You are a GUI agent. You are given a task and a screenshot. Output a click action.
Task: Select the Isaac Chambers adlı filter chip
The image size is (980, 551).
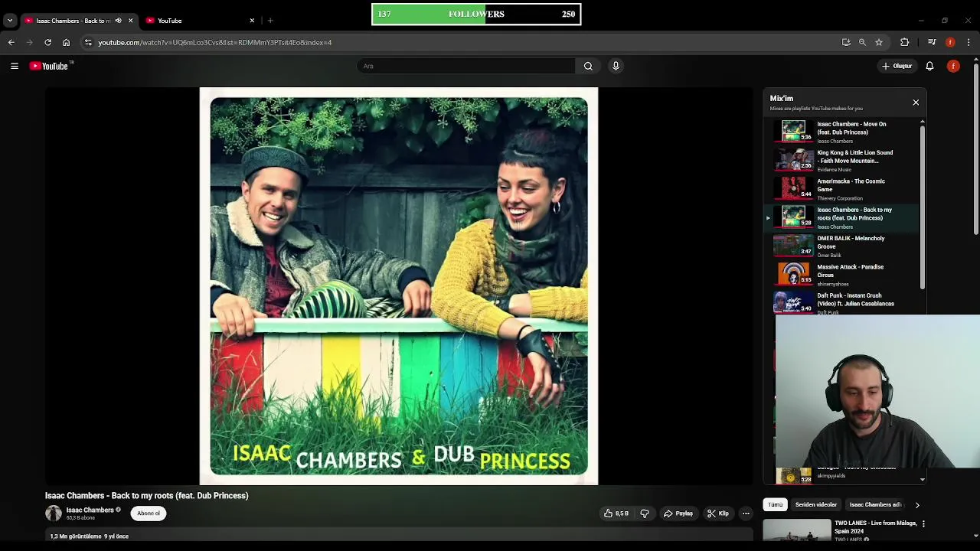click(875, 505)
